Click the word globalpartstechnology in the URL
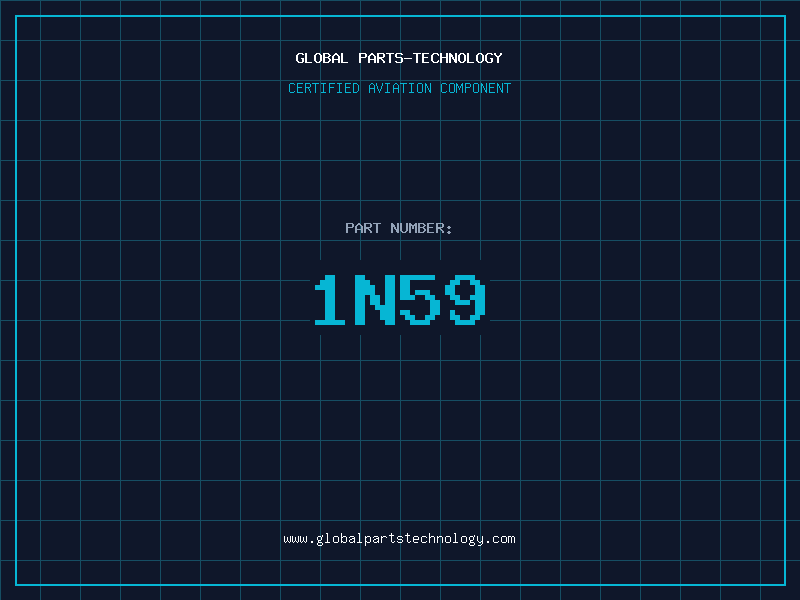This screenshot has width=800, height=600. [399, 539]
